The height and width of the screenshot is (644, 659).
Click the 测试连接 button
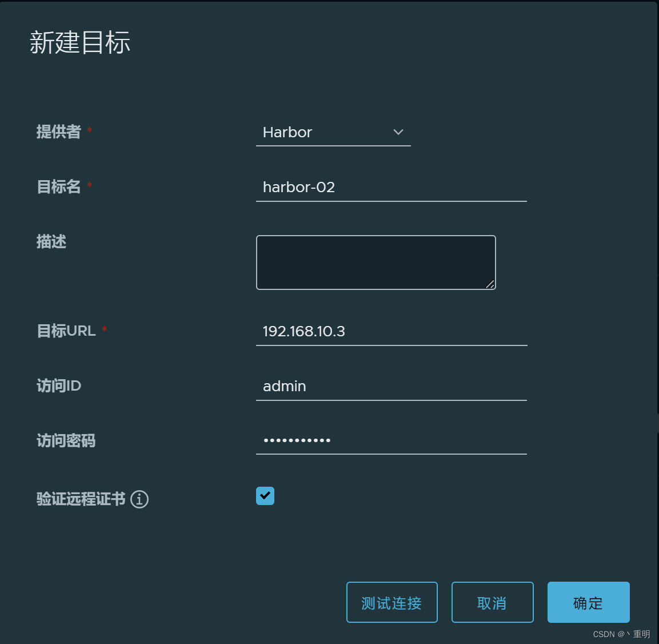point(392,602)
